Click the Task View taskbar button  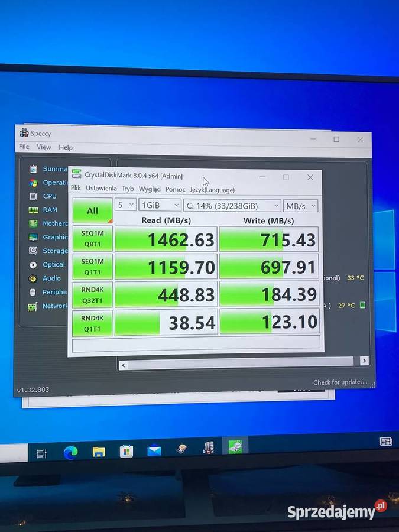click(x=41, y=453)
